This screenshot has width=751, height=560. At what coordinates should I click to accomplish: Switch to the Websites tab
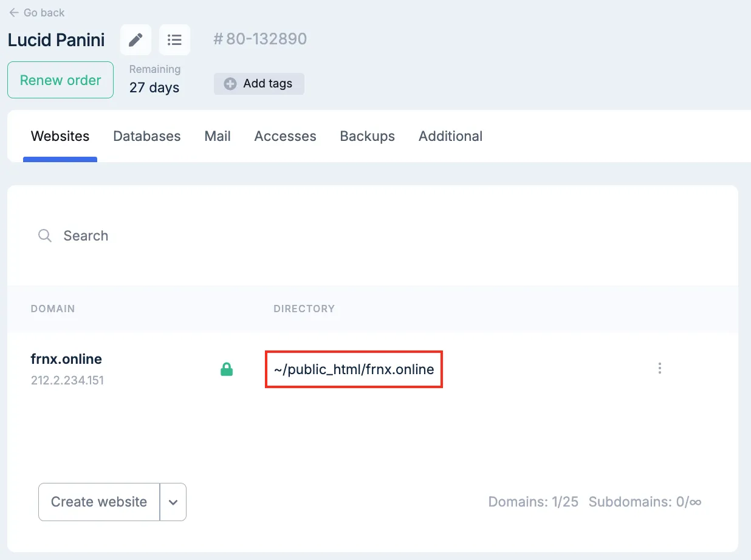click(60, 136)
